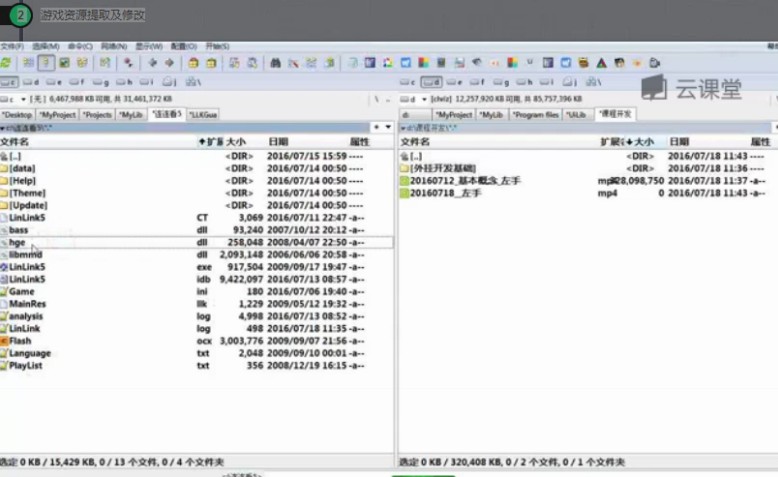Open left panel directory history dropdown arrow
This screenshot has width=778, height=477.
[388, 128]
